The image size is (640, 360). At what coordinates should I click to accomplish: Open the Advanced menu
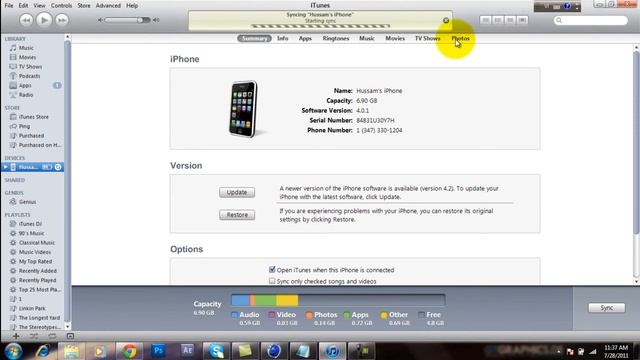pyautogui.click(x=108, y=5)
